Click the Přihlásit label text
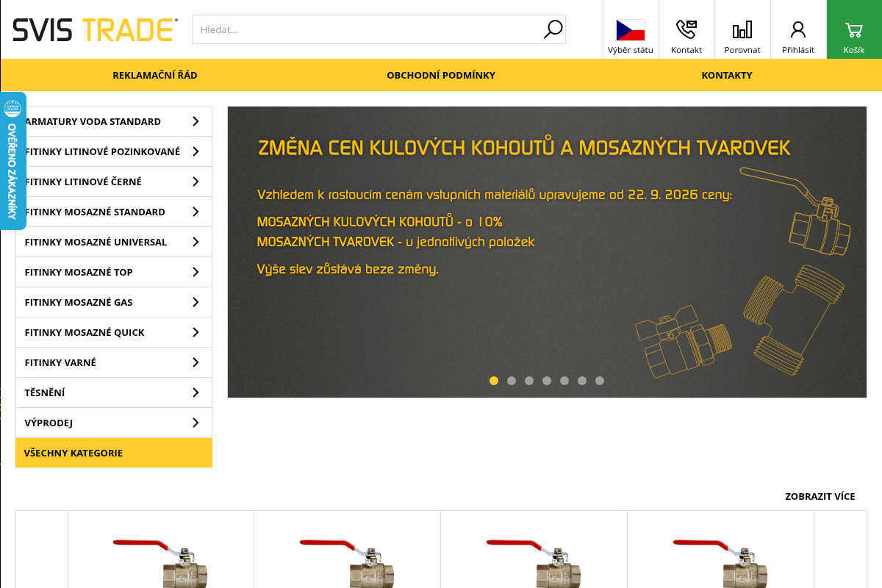The image size is (882, 588). [x=798, y=50]
